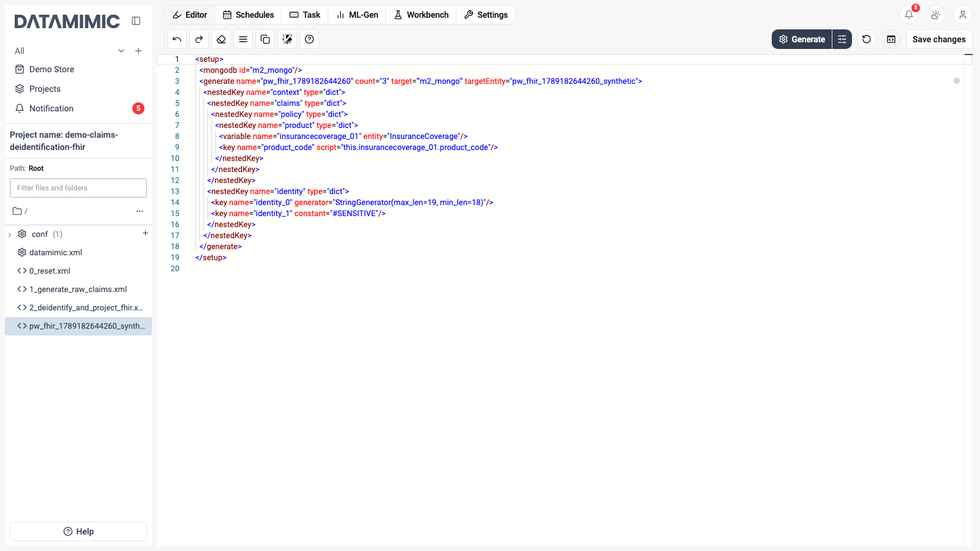Open the ML-Gen tab

pyautogui.click(x=357, y=15)
